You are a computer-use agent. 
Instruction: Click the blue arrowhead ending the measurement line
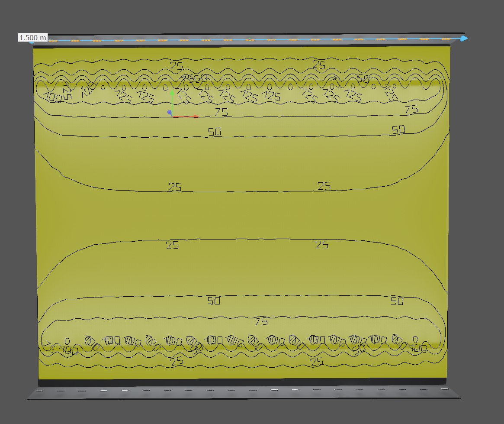[x=464, y=39]
